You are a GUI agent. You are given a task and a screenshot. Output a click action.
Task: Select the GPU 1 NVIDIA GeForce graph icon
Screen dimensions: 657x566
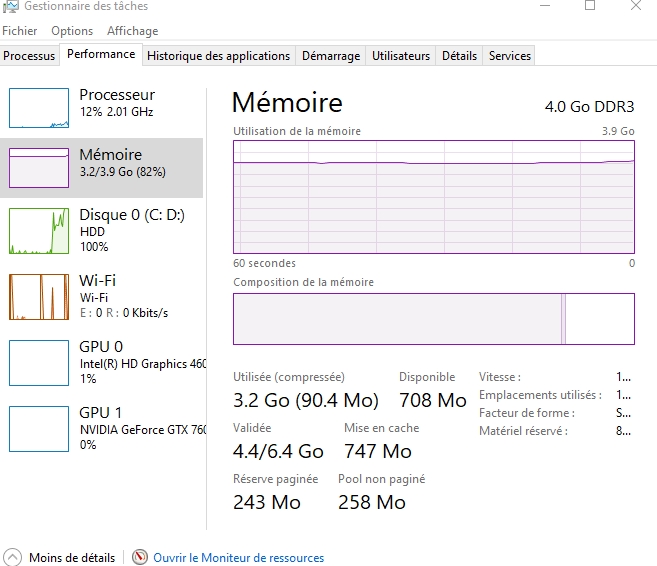coord(39,428)
